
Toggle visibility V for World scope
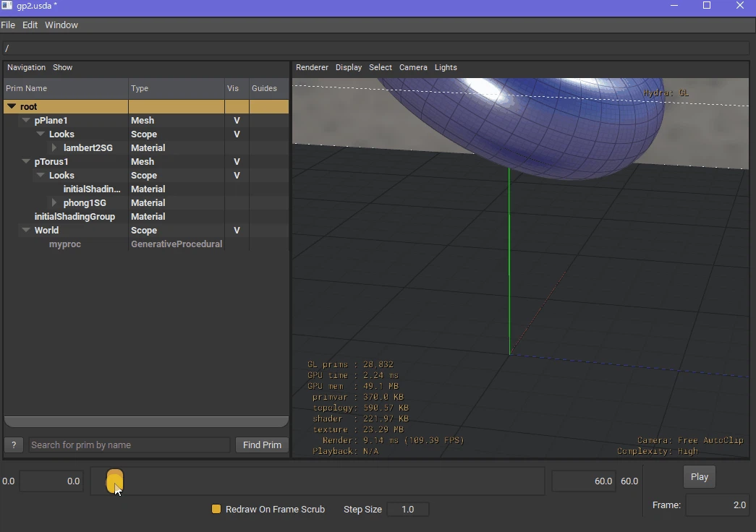[x=237, y=231]
